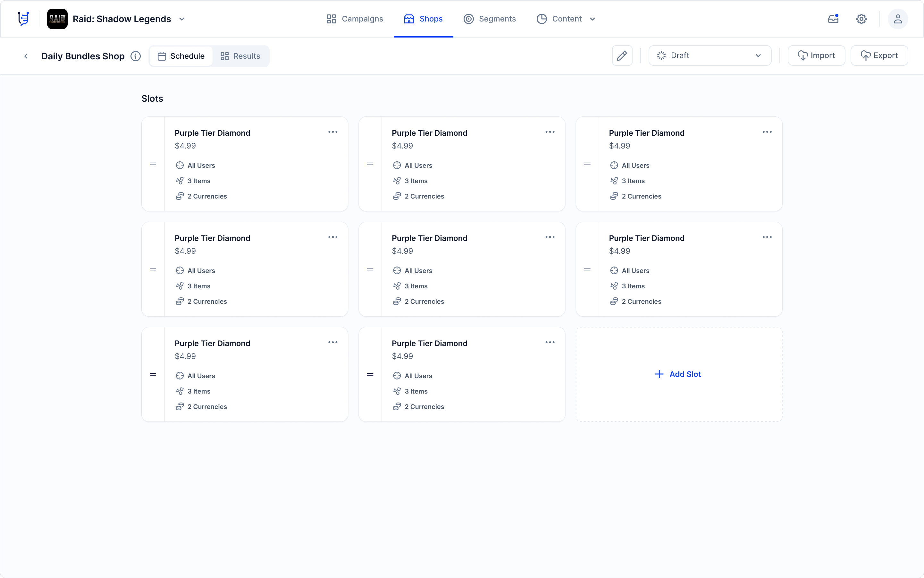Open the inbox notifications icon
Viewport: 924px width, 578px height.
click(833, 18)
